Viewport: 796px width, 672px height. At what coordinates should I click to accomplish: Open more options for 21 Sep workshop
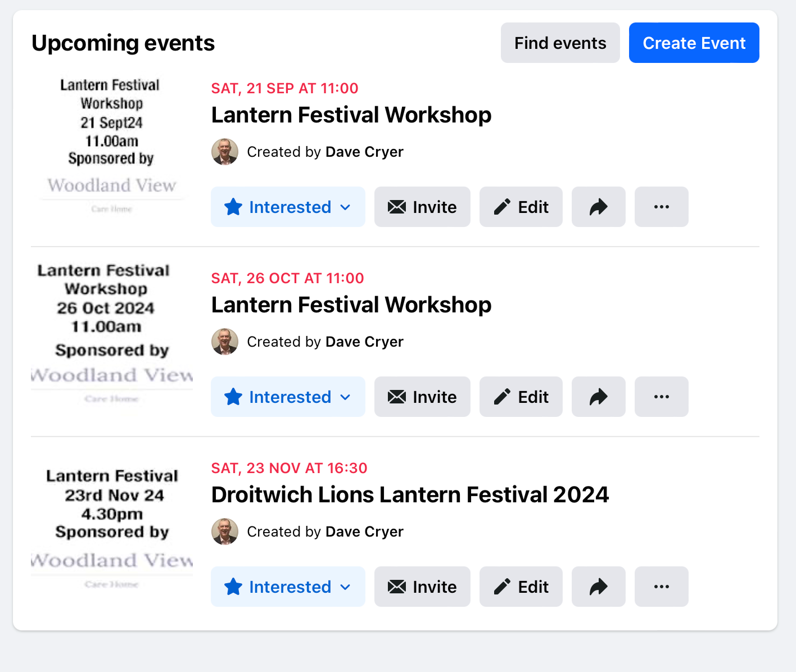pyautogui.click(x=661, y=207)
